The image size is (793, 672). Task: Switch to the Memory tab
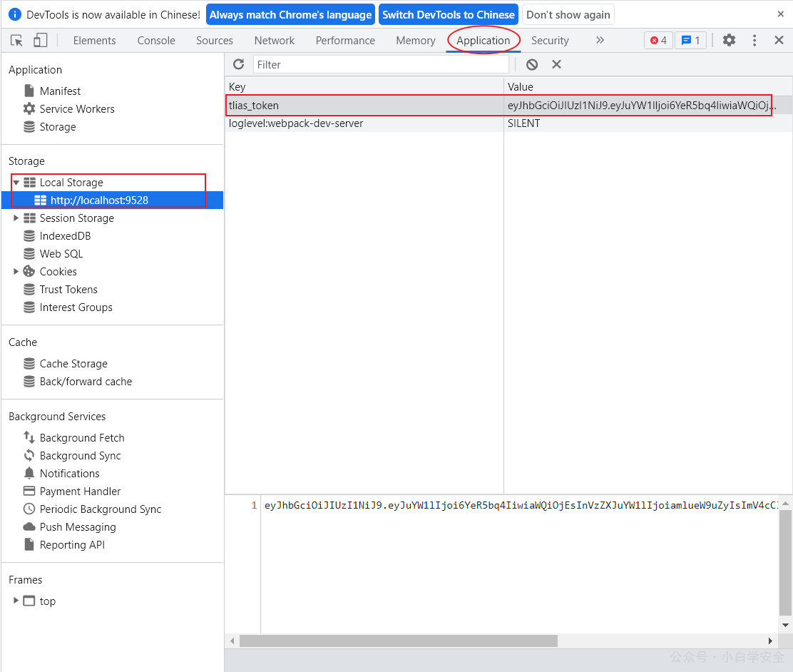pyautogui.click(x=416, y=41)
